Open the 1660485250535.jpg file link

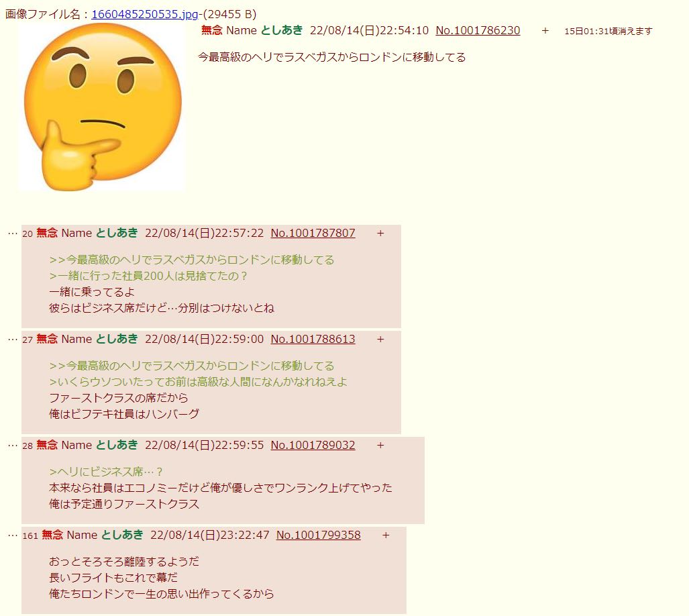pos(144,14)
